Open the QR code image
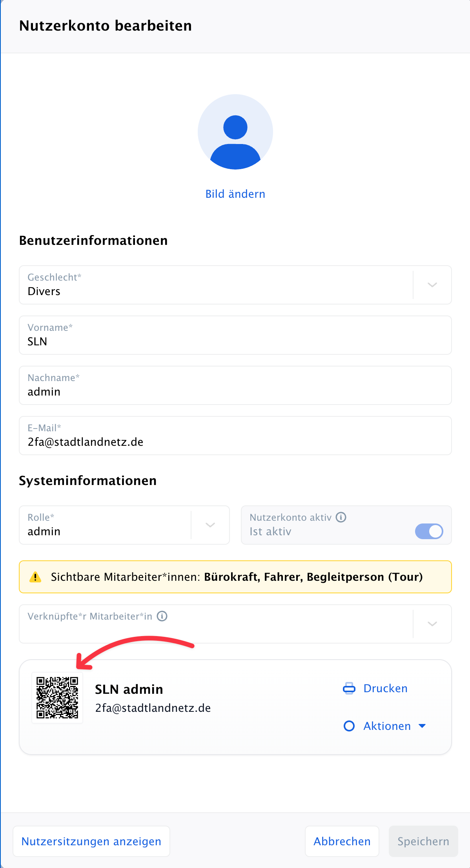This screenshot has width=470, height=868. click(57, 698)
